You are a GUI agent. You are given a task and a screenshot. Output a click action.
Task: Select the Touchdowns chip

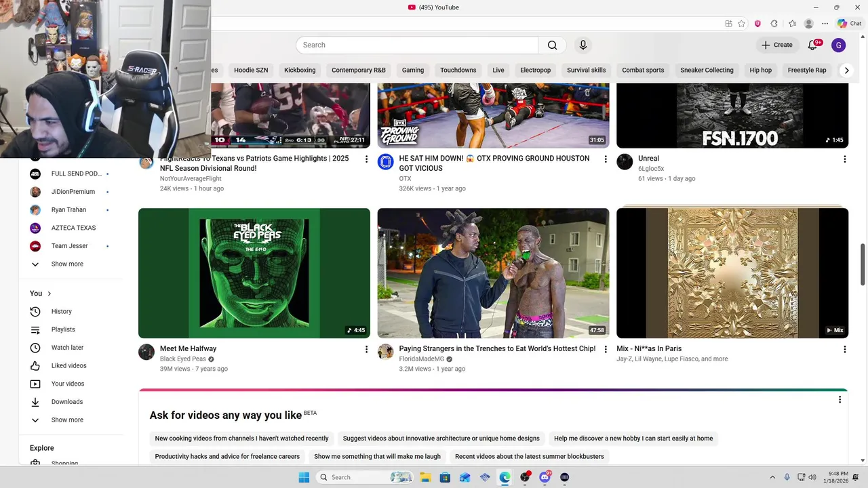pos(458,70)
